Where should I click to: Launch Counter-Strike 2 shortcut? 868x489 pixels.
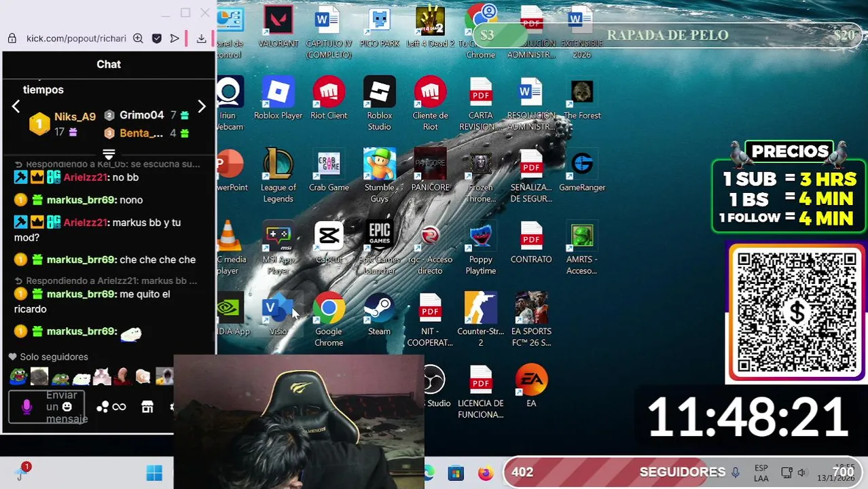click(480, 321)
